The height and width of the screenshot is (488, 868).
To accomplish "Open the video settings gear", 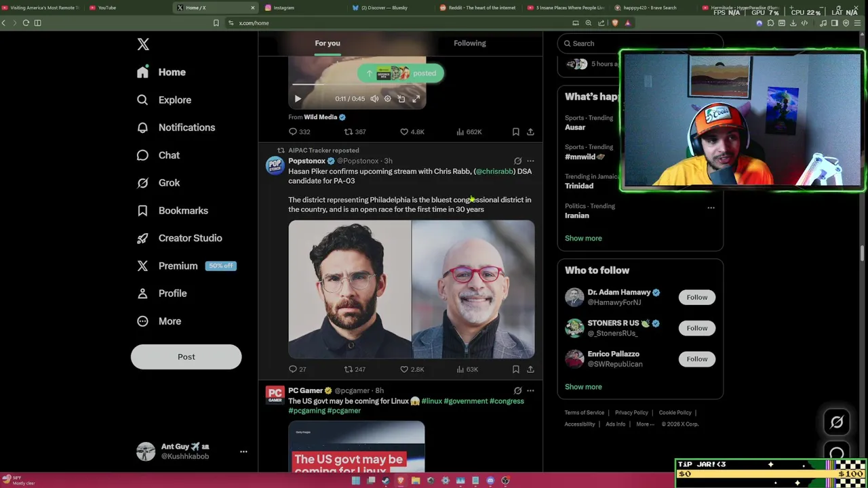I will tap(388, 99).
